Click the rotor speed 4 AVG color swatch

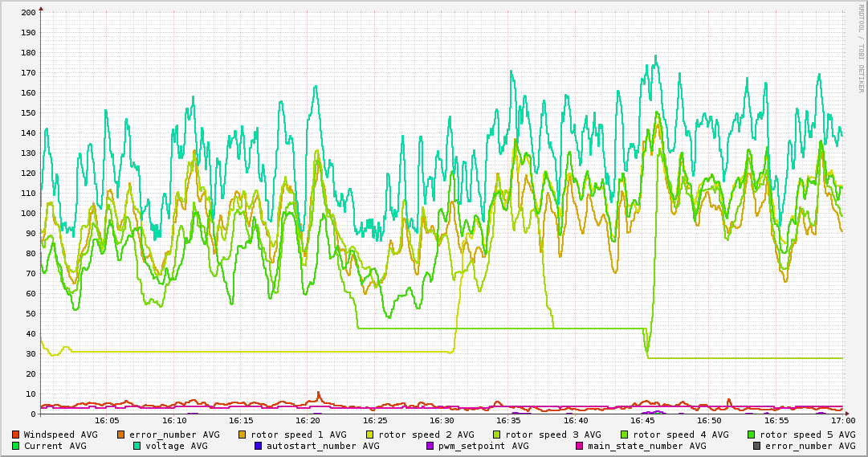point(625,435)
